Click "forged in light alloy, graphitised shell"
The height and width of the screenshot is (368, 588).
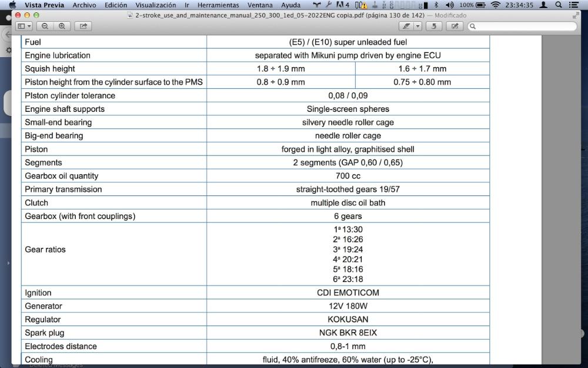(x=348, y=149)
